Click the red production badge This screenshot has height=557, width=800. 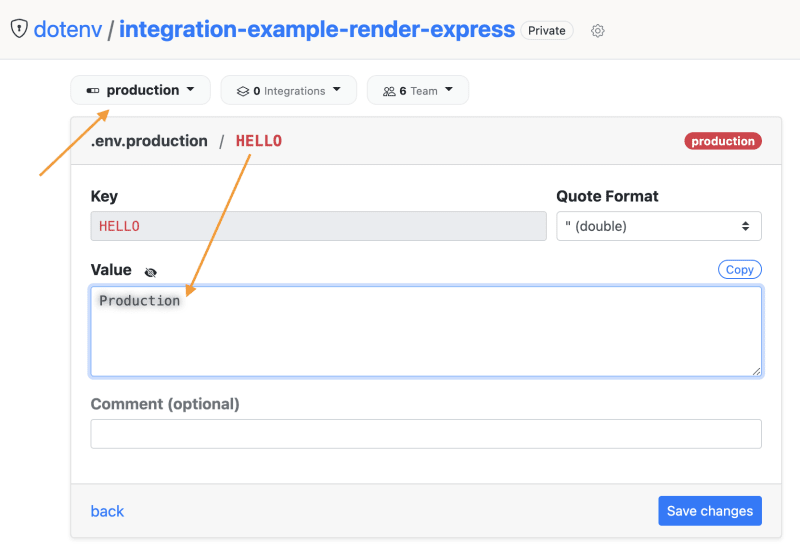click(x=722, y=141)
